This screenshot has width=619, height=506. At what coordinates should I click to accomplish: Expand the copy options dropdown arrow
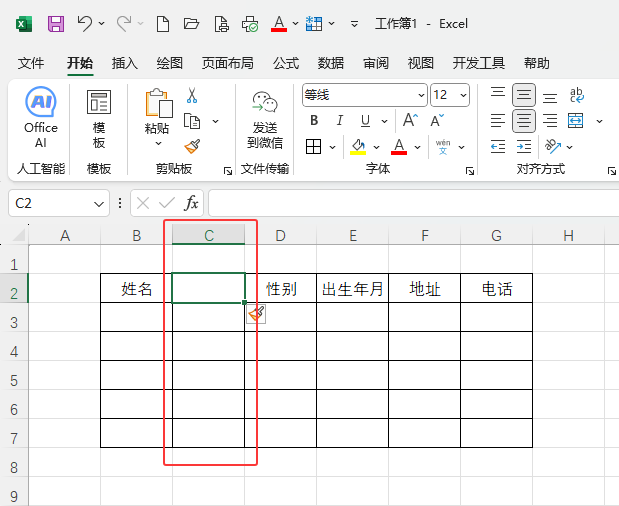point(216,121)
